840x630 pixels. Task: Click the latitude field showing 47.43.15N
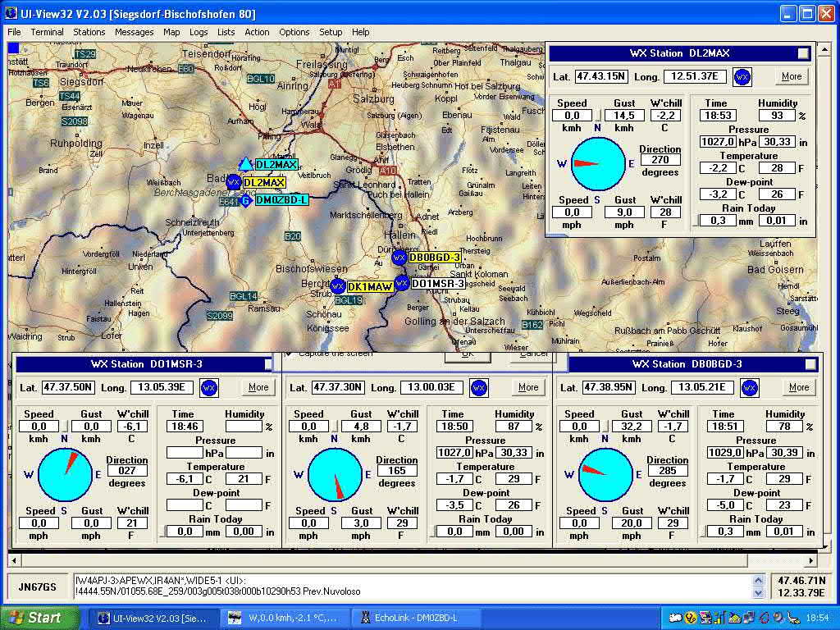(601, 76)
